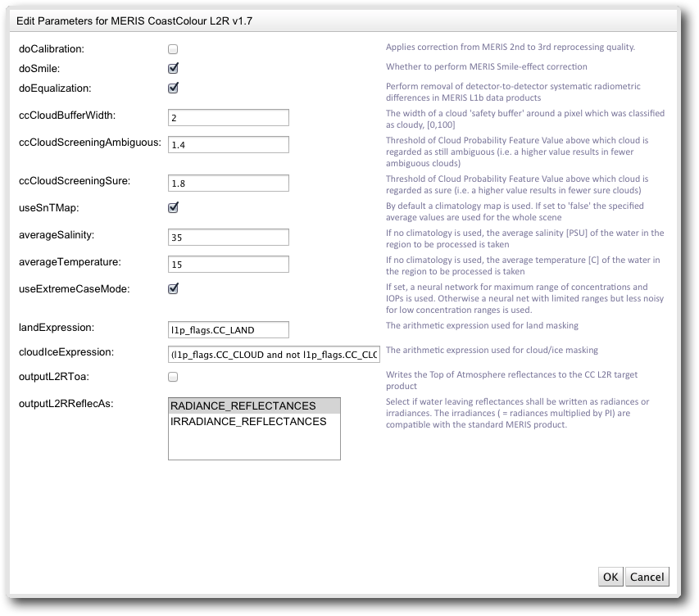
Task: Disable the useSnTMap checkbox
Action: pyautogui.click(x=173, y=208)
